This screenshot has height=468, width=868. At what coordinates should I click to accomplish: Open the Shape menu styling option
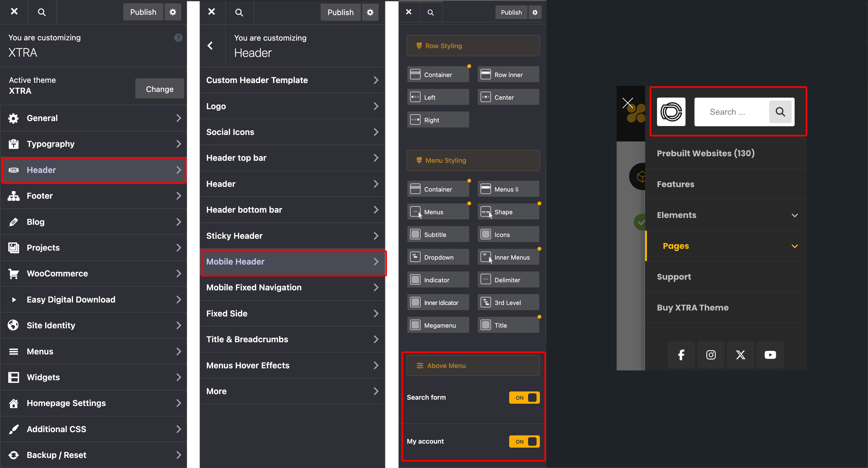(508, 212)
